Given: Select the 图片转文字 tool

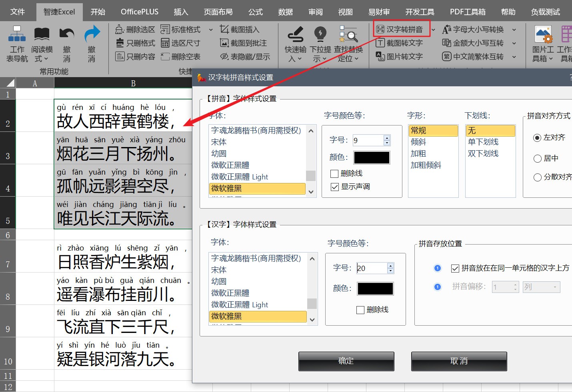Looking at the screenshot, I should (x=400, y=56).
